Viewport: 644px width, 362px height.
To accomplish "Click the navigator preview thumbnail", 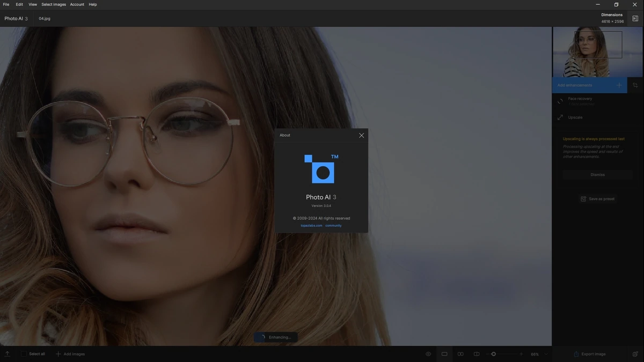I will (597, 52).
